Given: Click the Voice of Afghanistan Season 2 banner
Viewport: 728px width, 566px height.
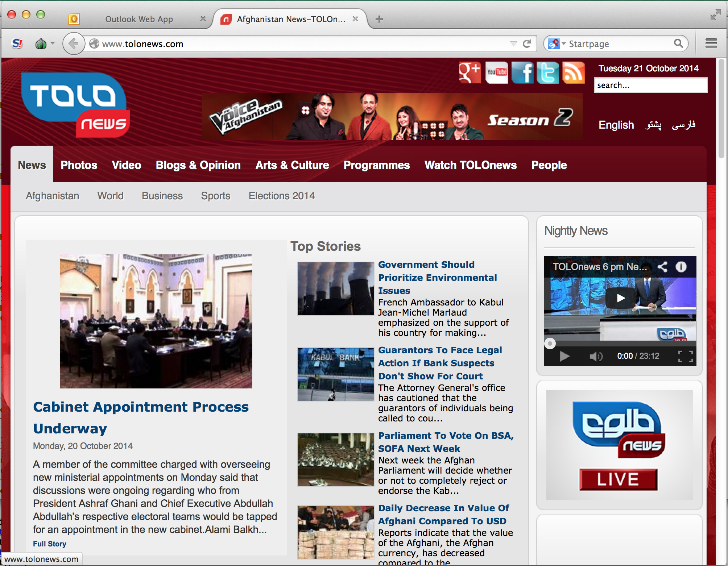Looking at the screenshot, I should (x=392, y=116).
